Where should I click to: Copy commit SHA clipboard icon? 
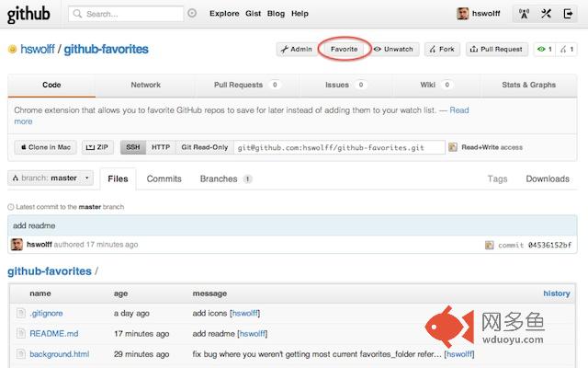490,246
